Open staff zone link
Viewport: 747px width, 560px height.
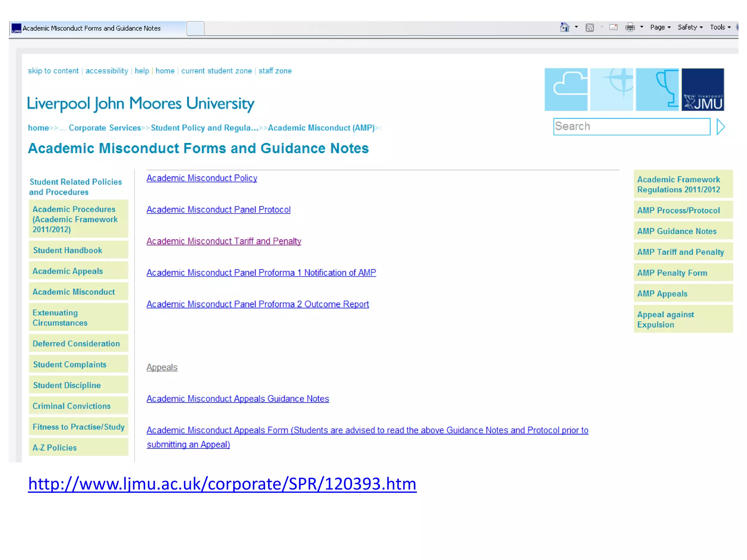tap(275, 71)
